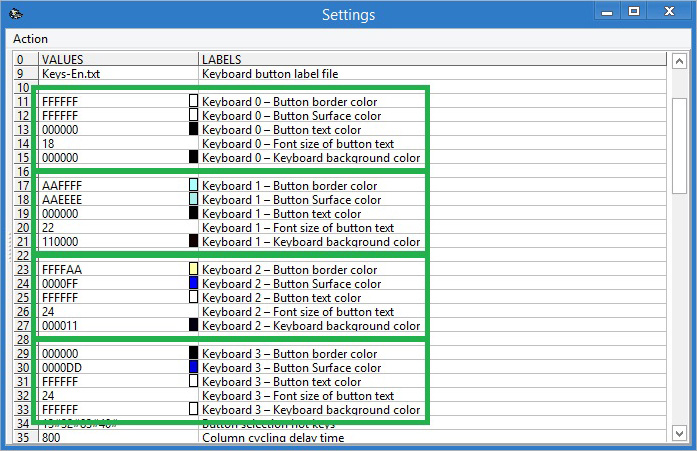Select the 800 value cell
Image resolution: width=697 pixels, height=451 pixels.
(x=119, y=438)
